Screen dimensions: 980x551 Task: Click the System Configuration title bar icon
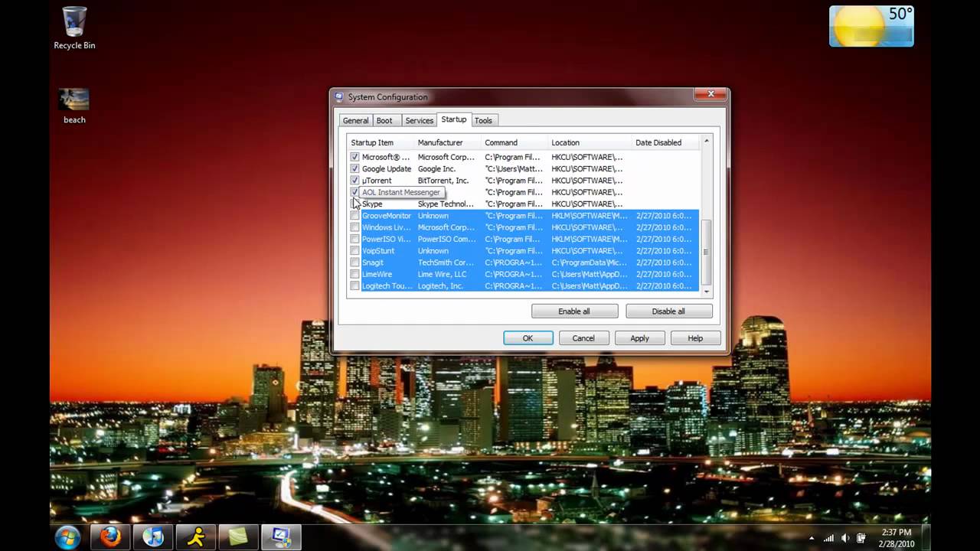point(340,97)
